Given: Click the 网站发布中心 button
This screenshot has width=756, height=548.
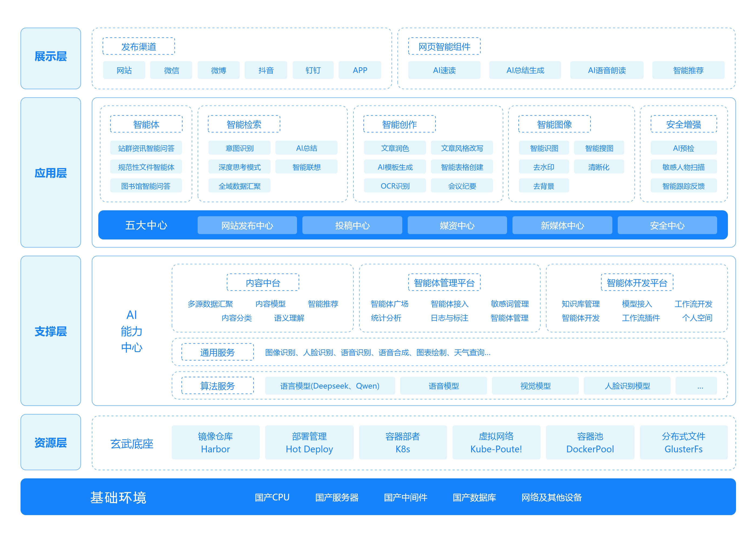Looking at the screenshot, I should click(247, 225).
